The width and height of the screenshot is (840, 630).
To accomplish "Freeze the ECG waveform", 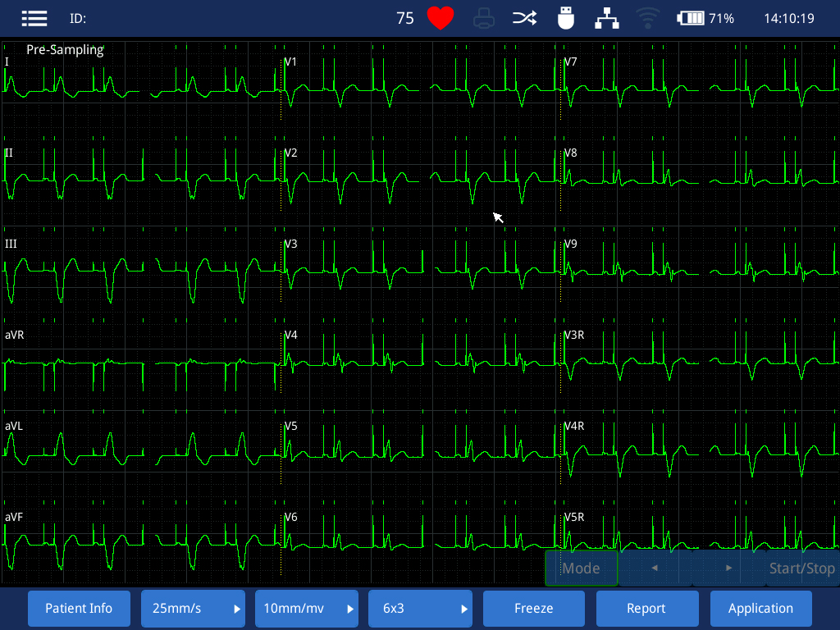I will tap(533, 609).
